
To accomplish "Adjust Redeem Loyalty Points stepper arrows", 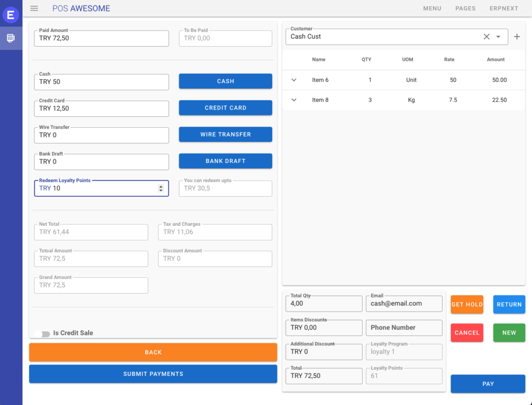I will click(x=161, y=188).
